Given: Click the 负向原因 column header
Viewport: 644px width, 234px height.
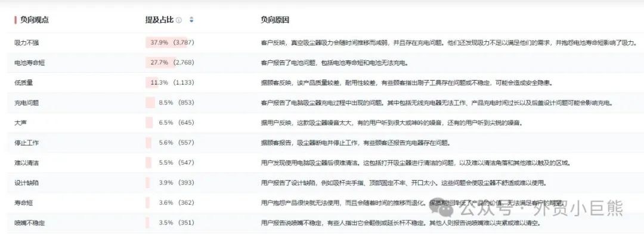Looking at the screenshot, I should (275, 20).
